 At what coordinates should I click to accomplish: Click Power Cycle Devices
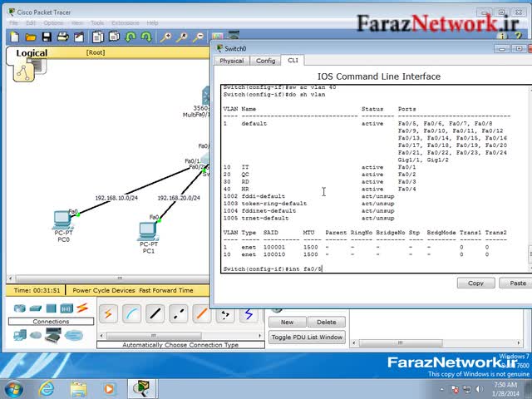pyautogui.click(x=104, y=290)
